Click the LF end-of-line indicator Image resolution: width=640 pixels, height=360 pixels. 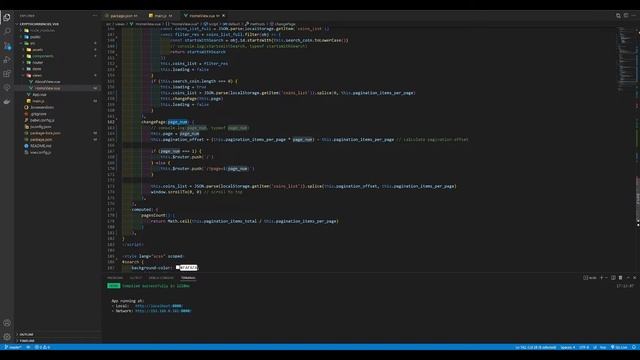pos(595,347)
